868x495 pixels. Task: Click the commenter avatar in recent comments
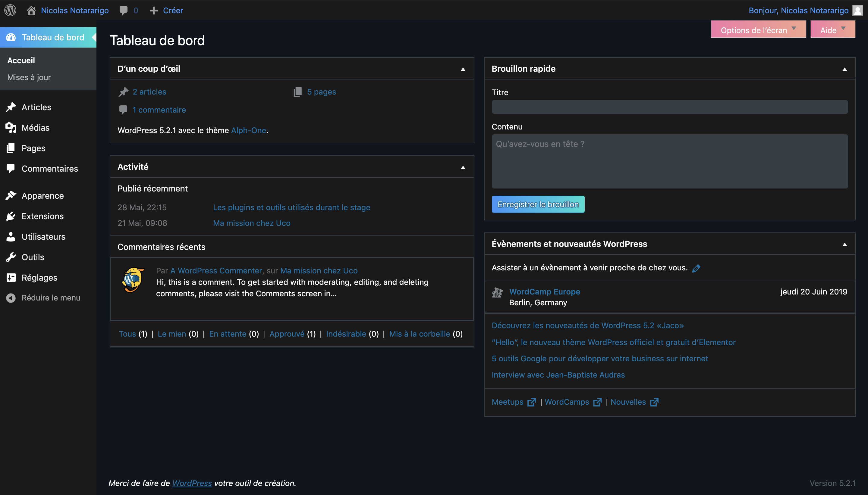(133, 280)
